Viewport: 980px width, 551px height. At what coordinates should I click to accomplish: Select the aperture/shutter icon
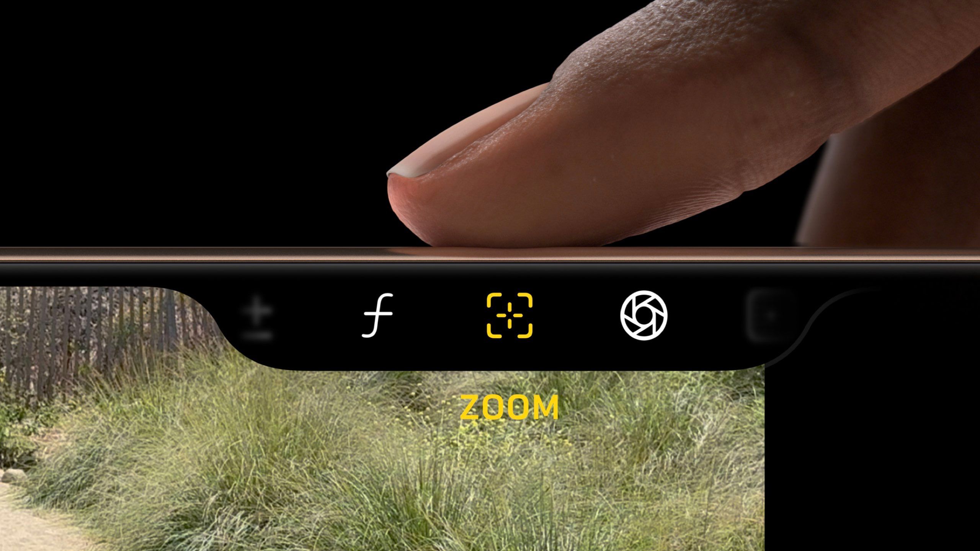click(x=644, y=315)
